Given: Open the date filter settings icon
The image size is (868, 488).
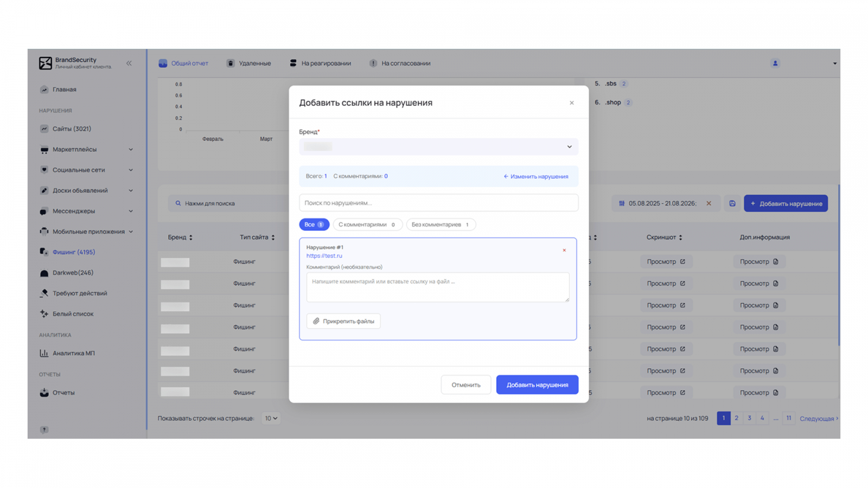Looking at the screenshot, I should [x=622, y=203].
